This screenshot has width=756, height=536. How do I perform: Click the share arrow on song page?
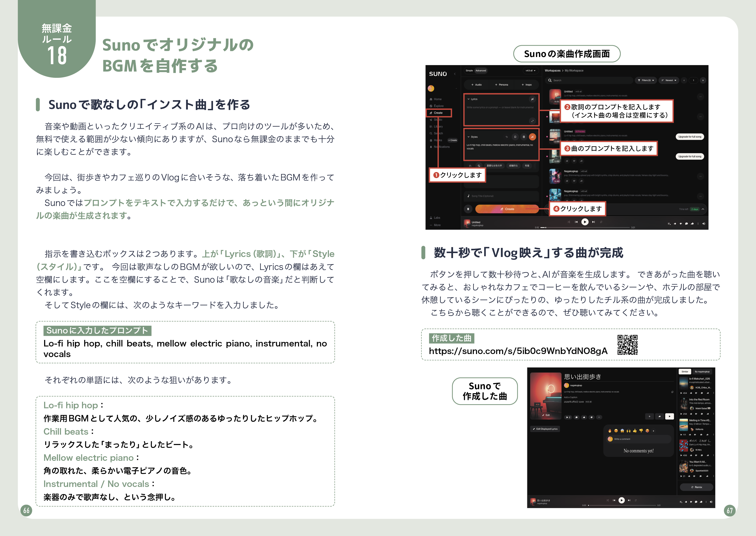(x=659, y=416)
